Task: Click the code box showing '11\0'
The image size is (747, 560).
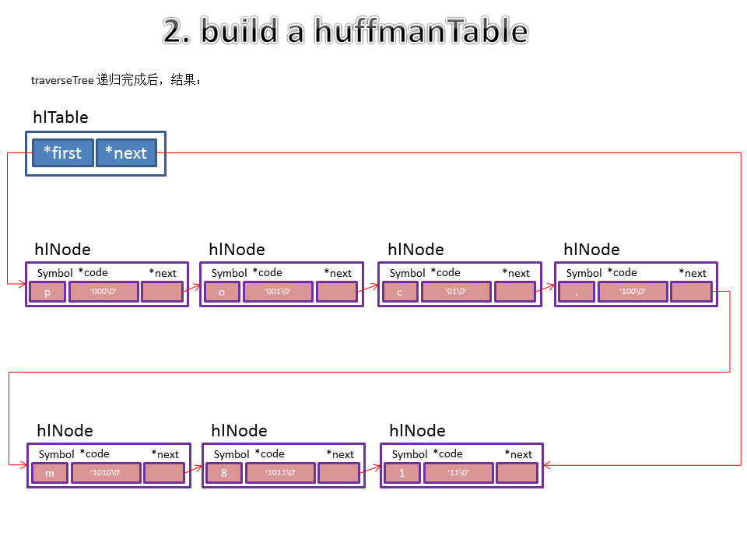Action: click(x=458, y=473)
